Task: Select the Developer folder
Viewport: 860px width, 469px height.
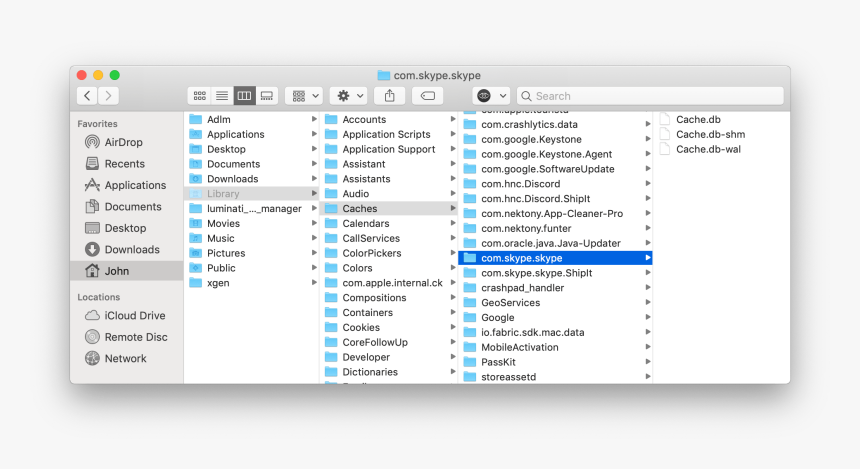Action: tap(389, 357)
